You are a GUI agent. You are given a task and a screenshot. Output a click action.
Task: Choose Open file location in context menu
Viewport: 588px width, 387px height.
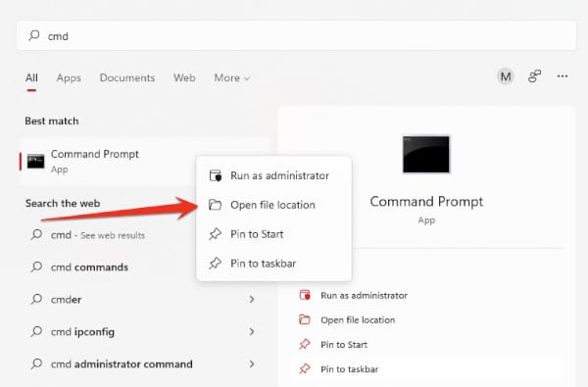(273, 205)
